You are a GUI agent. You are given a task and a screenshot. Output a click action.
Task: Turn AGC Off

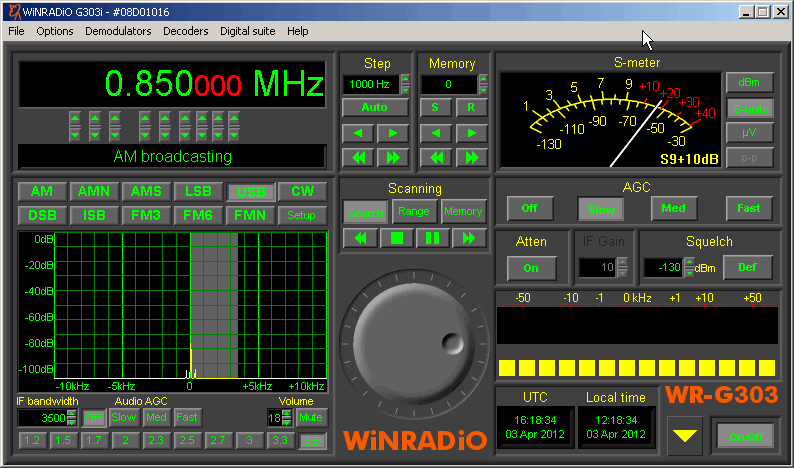point(530,209)
